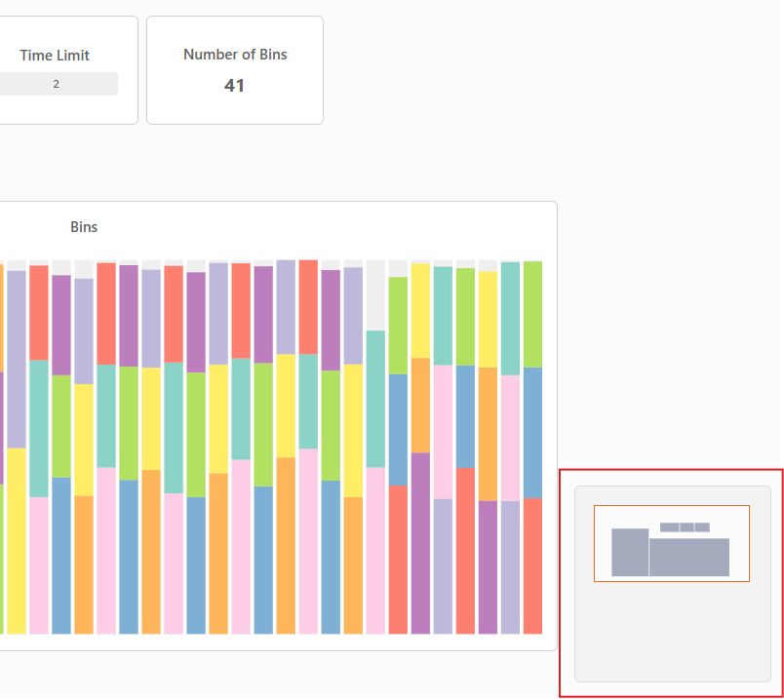Click pink segment of second-to-last bar

510,437
